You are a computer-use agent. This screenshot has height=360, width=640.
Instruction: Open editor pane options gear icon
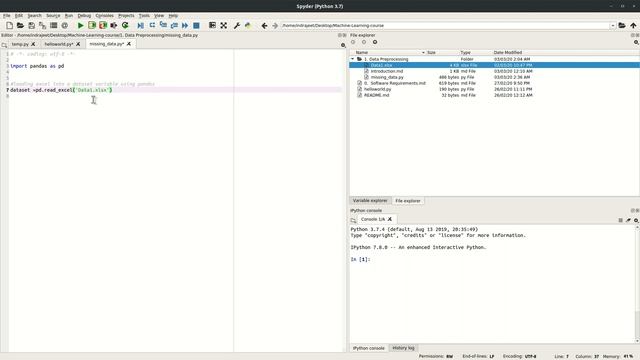coord(343,45)
